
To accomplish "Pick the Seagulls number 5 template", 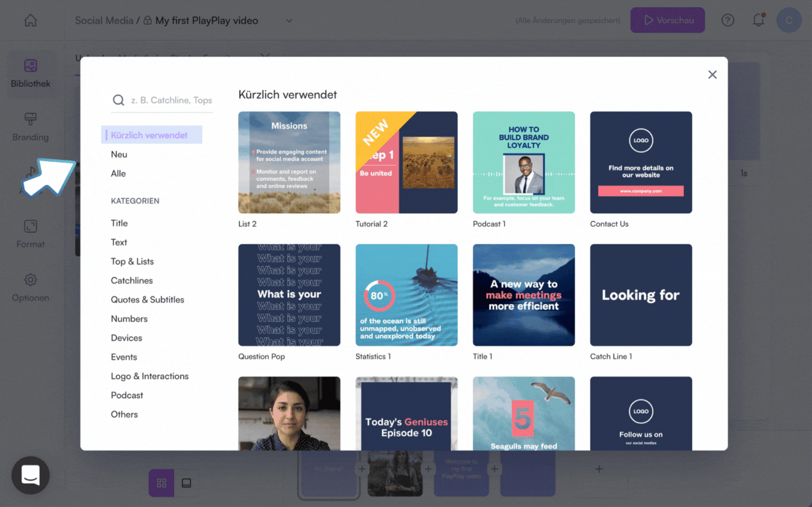I will click(524, 413).
